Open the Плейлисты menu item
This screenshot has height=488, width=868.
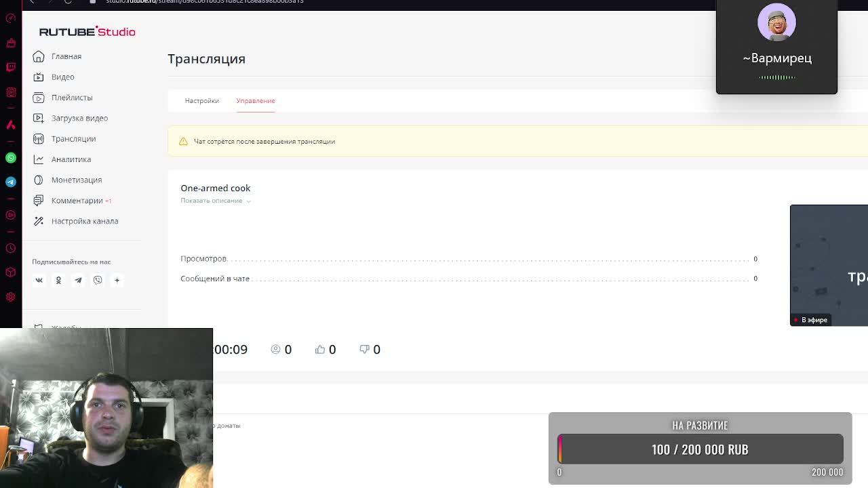(72, 98)
